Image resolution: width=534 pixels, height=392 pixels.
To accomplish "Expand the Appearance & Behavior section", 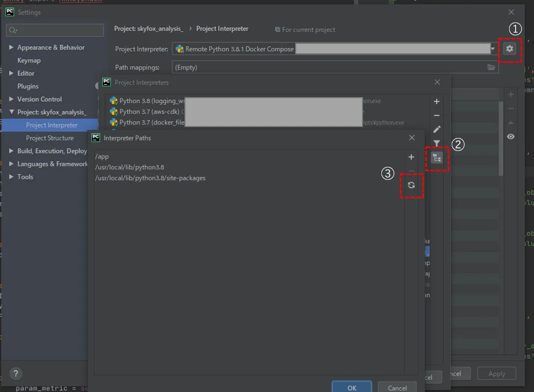I will pyautogui.click(x=11, y=47).
